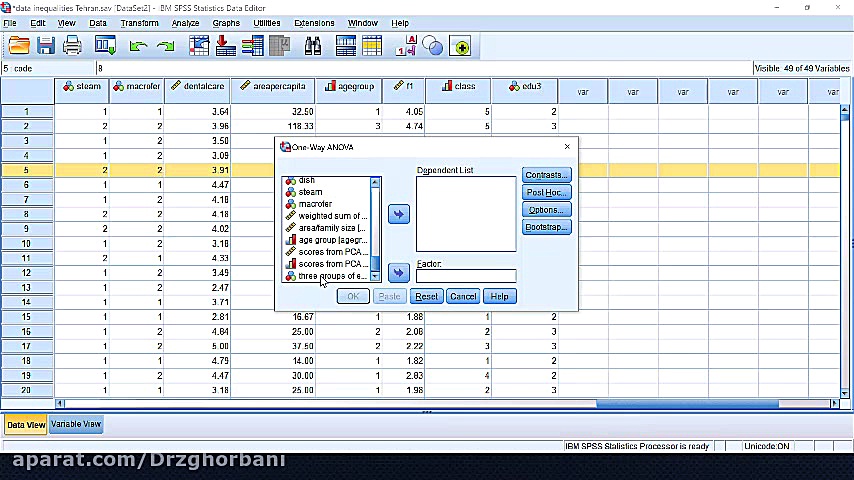Switch to the Data View tab
This screenshot has width=854, height=480.
tap(26, 424)
